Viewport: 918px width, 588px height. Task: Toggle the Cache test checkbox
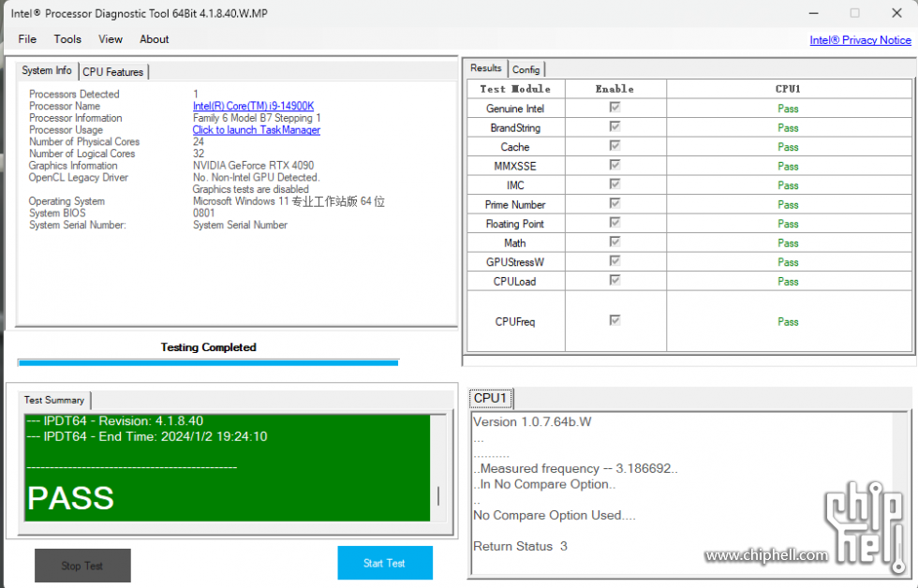pos(614,145)
